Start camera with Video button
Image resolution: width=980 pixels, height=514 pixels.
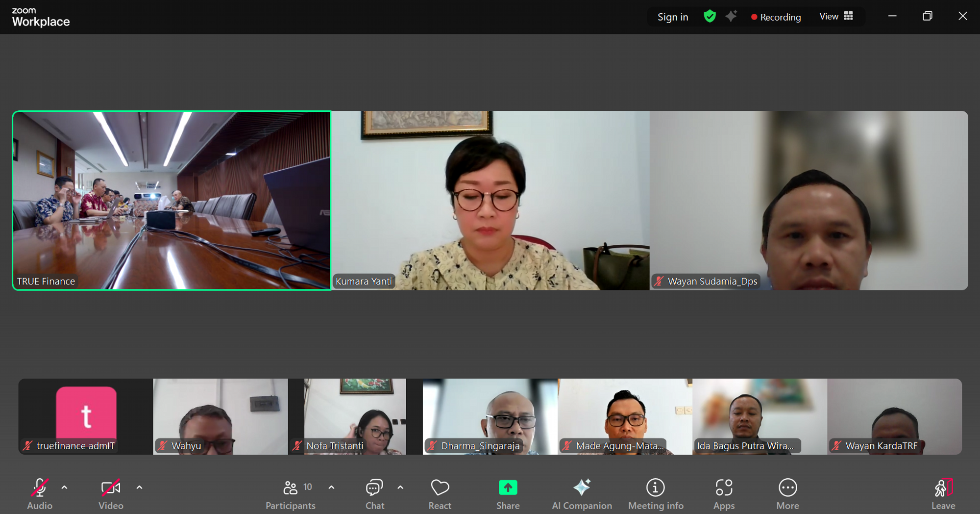click(x=111, y=494)
